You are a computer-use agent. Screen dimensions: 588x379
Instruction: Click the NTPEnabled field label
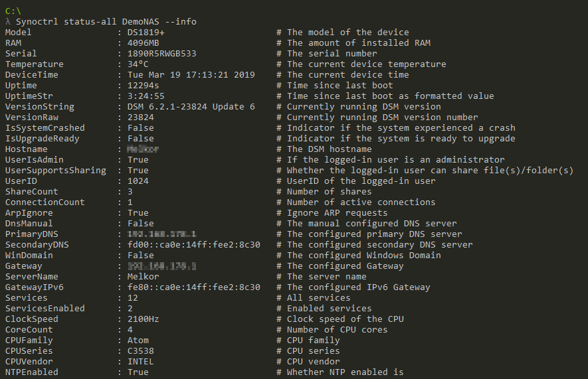[x=31, y=372]
